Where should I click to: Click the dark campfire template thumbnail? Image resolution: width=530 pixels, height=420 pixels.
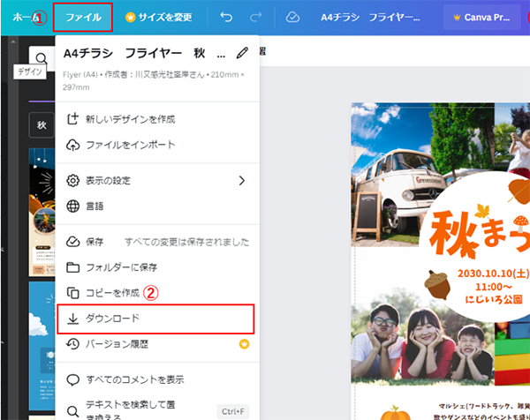(42, 212)
